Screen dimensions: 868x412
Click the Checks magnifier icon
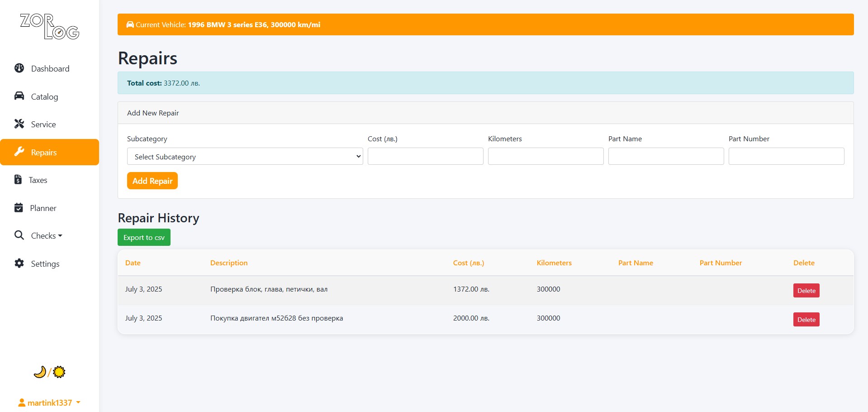point(19,235)
